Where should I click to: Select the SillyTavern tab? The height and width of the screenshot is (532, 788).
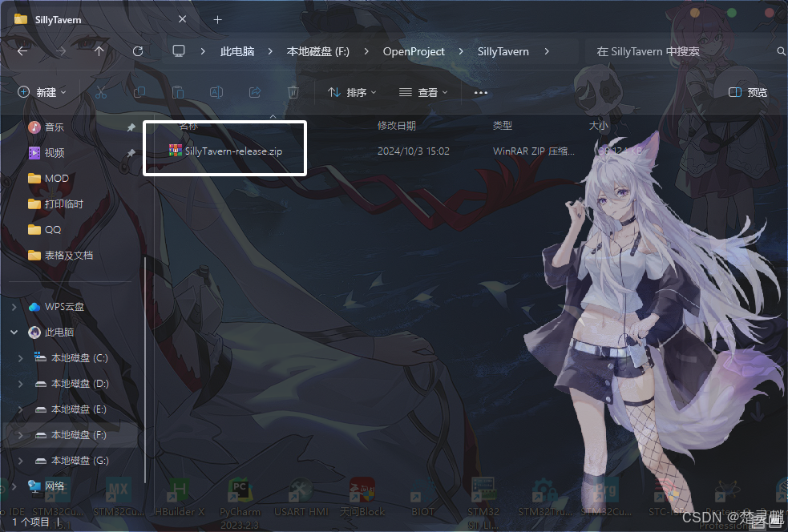coord(100,19)
